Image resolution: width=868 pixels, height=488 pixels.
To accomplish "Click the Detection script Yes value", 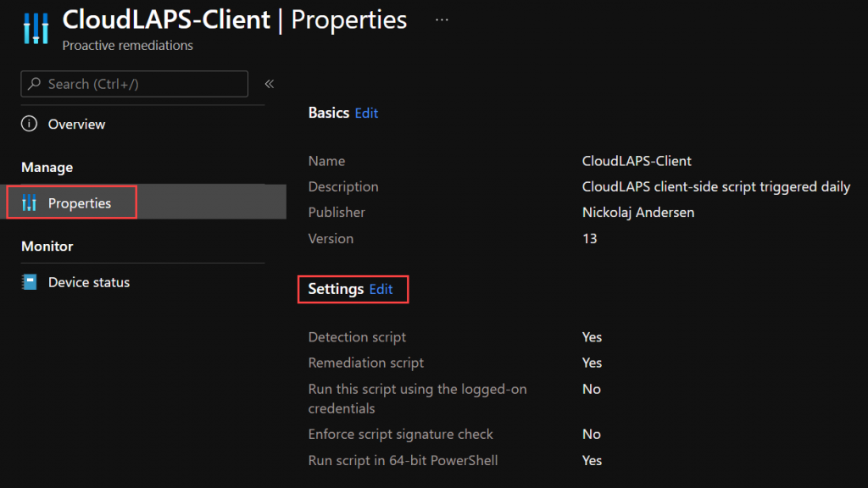I will click(x=592, y=337).
